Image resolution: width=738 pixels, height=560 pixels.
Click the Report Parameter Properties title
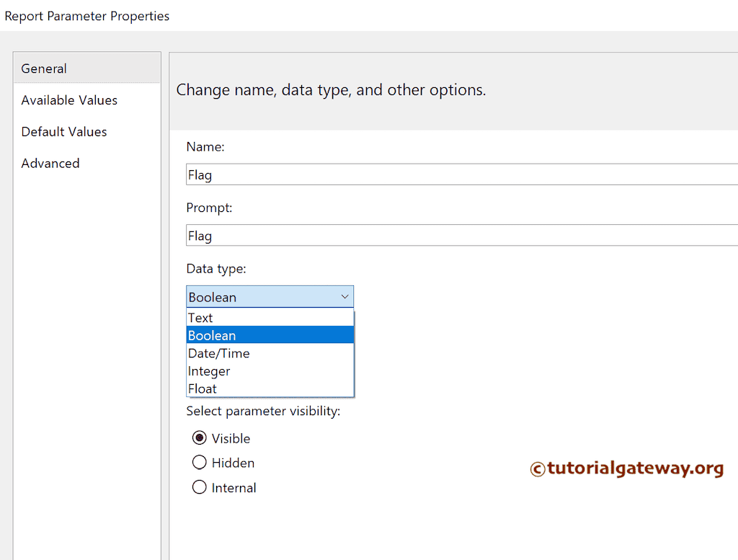(x=86, y=15)
